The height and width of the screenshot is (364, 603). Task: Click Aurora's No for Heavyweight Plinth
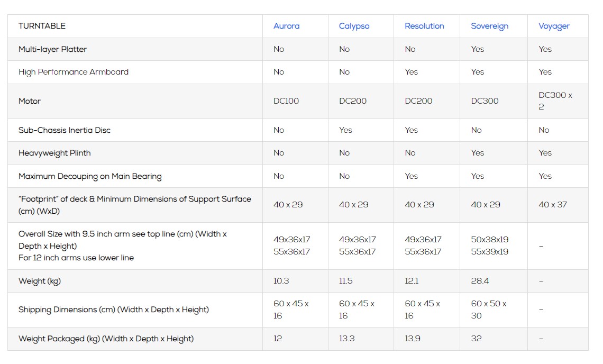click(279, 153)
